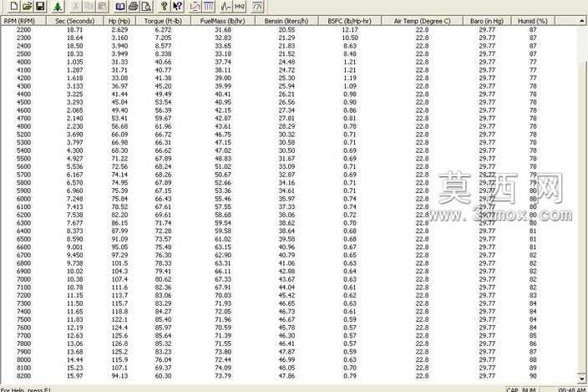The image size is (588, 392).
Task: Click the Humid value 90
Action: (533, 376)
